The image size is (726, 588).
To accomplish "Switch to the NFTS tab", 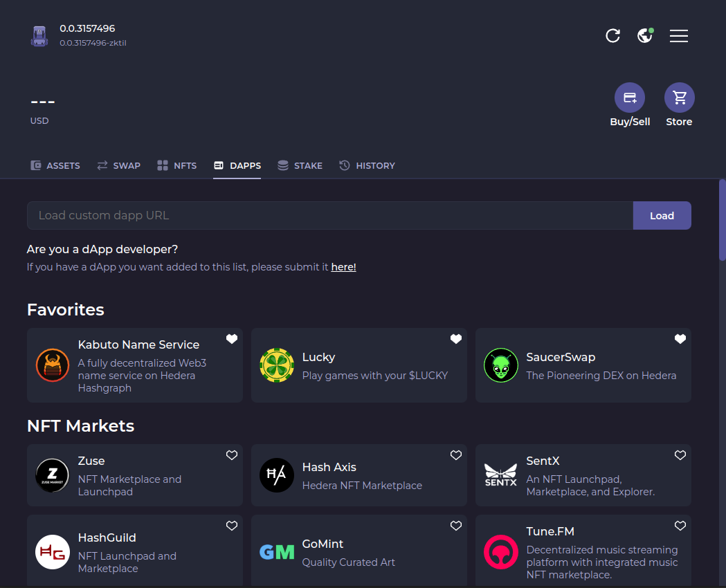I will click(x=177, y=165).
